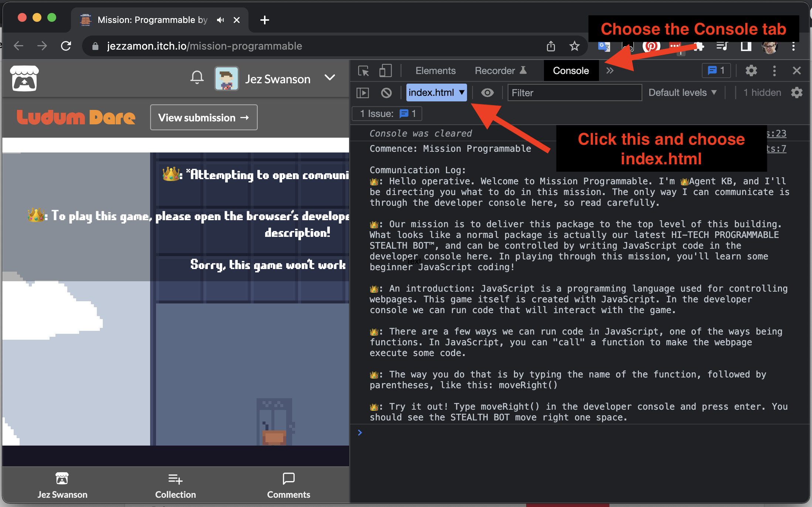
Task: Toggle the browser side panel icon
Action: [746, 46]
